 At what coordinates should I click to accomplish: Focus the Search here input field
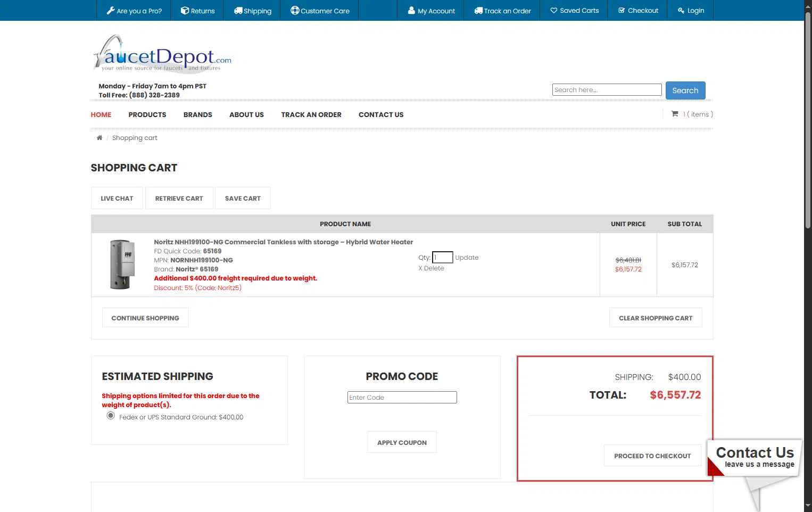click(x=607, y=90)
